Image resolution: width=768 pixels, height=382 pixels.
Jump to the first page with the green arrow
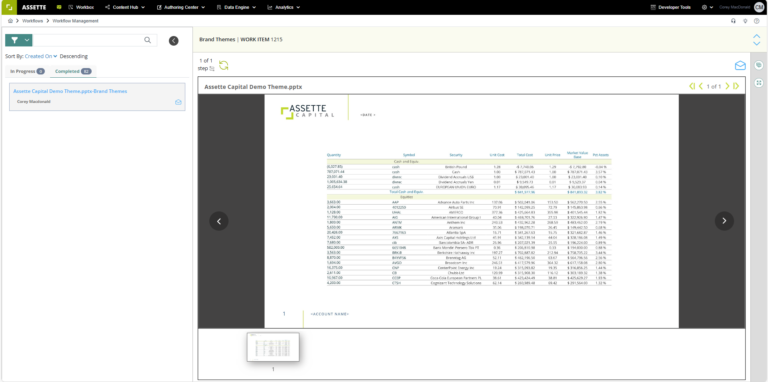pyautogui.click(x=692, y=86)
